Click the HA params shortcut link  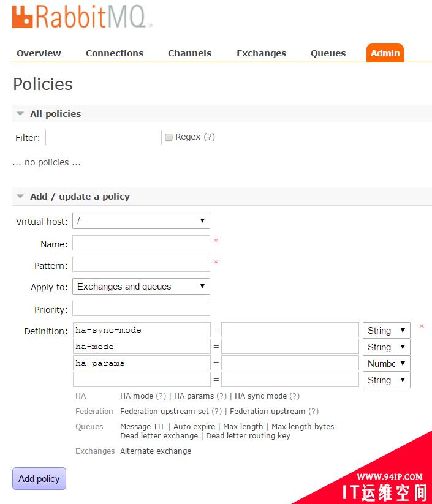point(194,396)
